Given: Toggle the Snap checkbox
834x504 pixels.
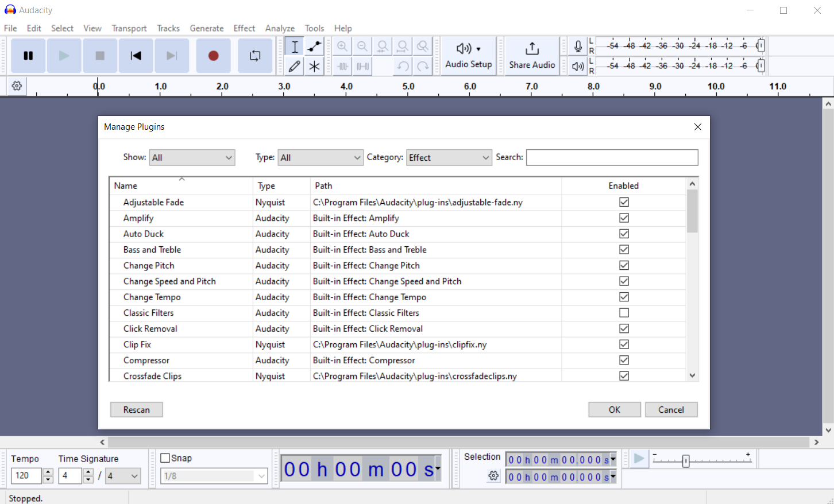Looking at the screenshot, I should 165,458.
